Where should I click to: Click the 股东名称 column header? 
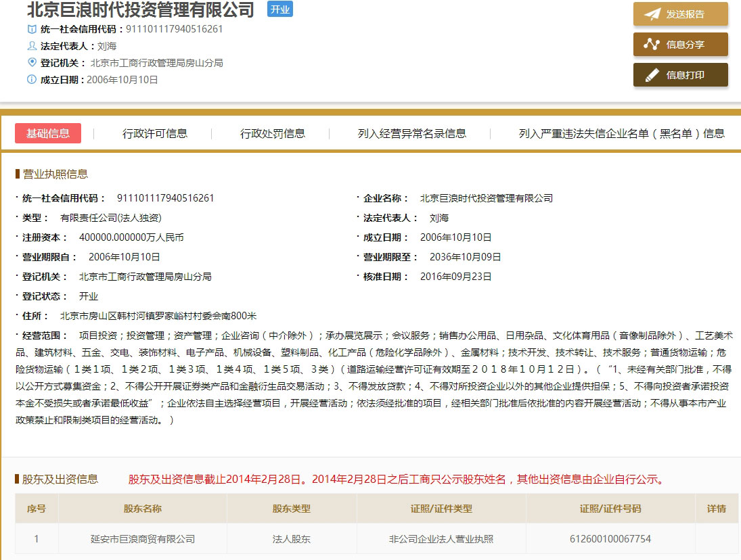pos(143,509)
